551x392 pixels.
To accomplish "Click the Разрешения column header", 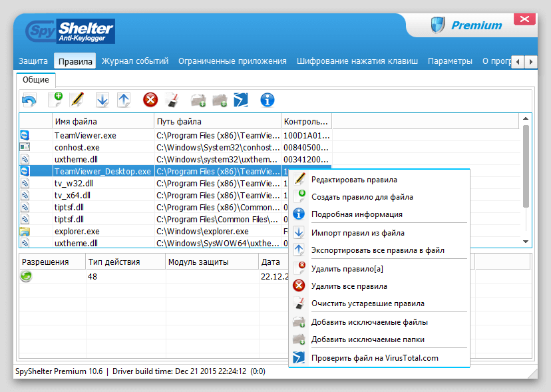I will (x=53, y=262).
